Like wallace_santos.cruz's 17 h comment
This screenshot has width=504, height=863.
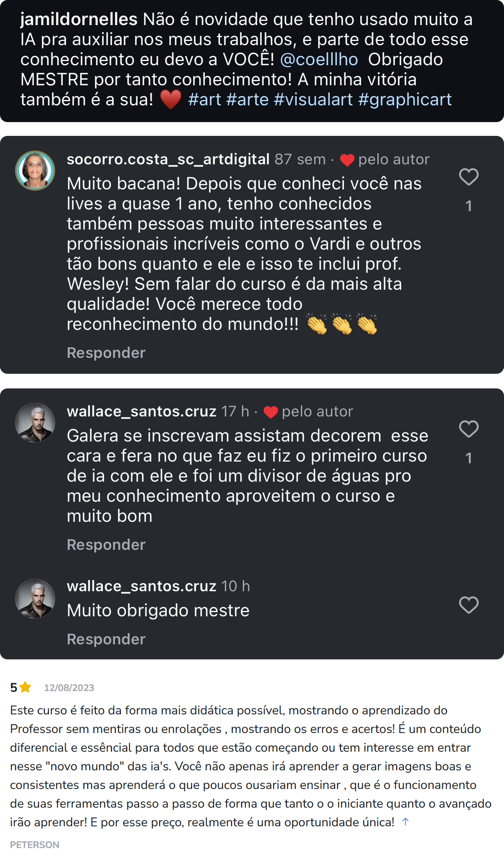click(468, 429)
